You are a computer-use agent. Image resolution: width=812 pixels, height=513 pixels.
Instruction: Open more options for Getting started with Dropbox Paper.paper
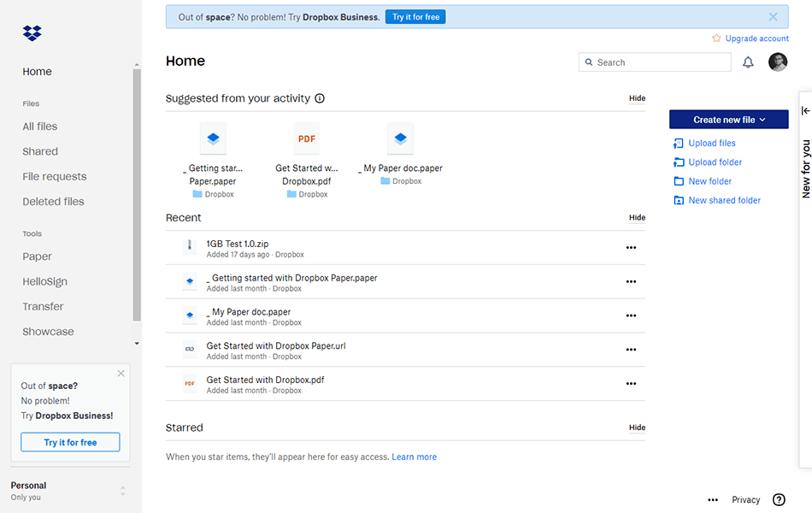(x=631, y=282)
